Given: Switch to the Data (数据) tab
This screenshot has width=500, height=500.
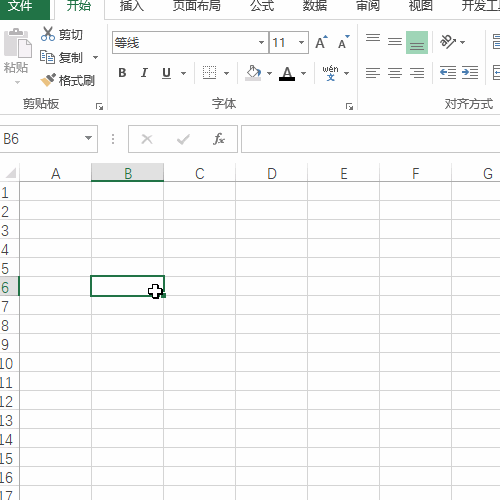Looking at the screenshot, I should point(315,6).
